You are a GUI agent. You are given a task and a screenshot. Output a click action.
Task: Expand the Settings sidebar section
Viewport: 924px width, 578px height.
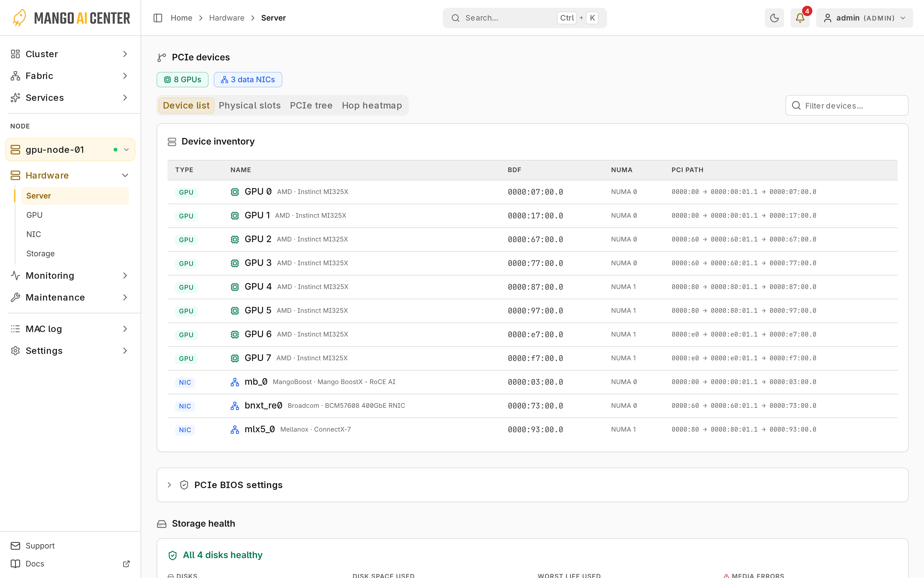(70, 351)
